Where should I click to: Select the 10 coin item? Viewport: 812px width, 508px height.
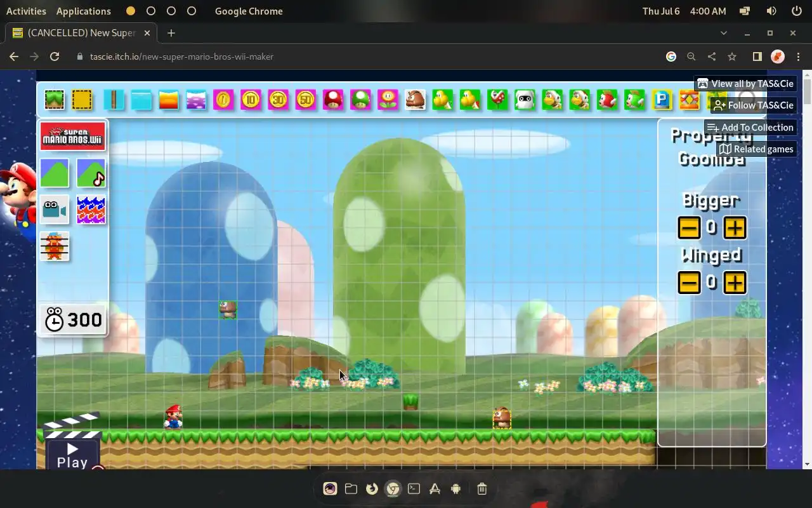pyautogui.click(x=251, y=100)
